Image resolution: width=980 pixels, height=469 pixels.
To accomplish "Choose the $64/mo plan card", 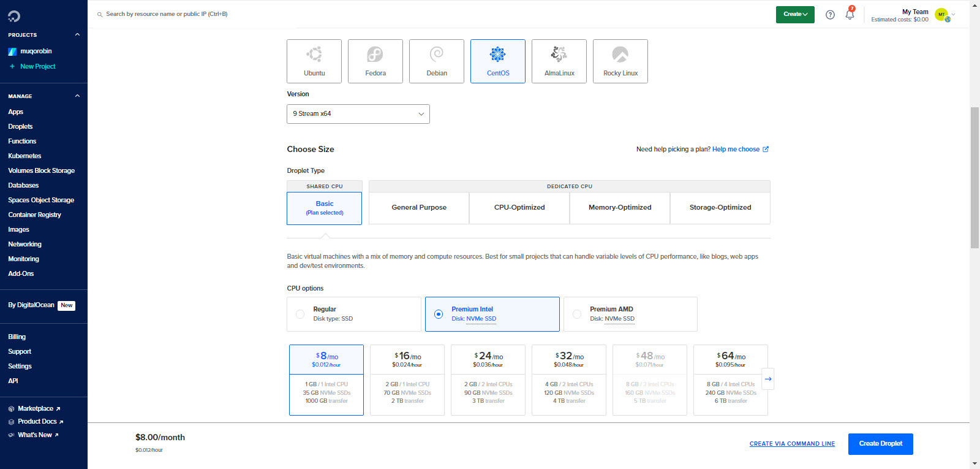I will 731,380.
